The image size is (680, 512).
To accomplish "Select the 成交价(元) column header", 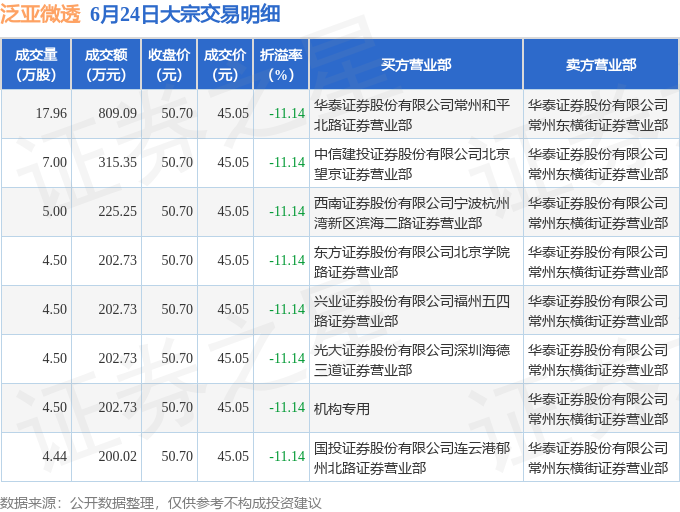I will [x=225, y=65].
